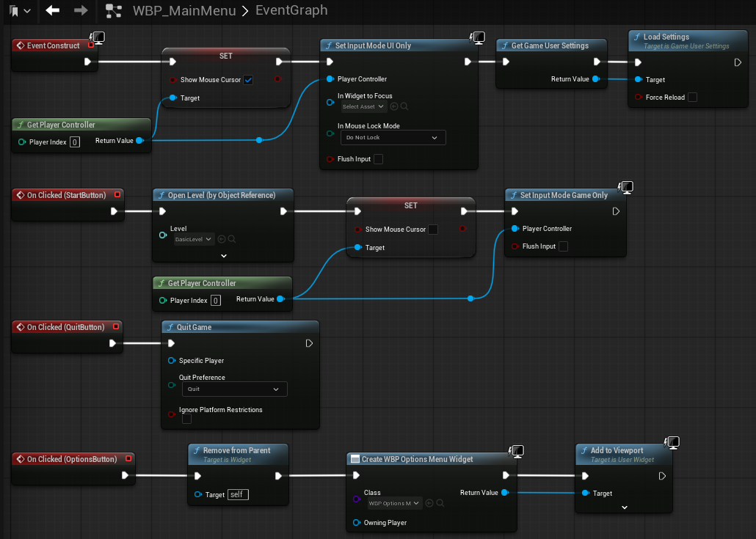Check Ignore Platform Restrictions on Quit Game
Screen dimensions: 756x539
[186, 419]
